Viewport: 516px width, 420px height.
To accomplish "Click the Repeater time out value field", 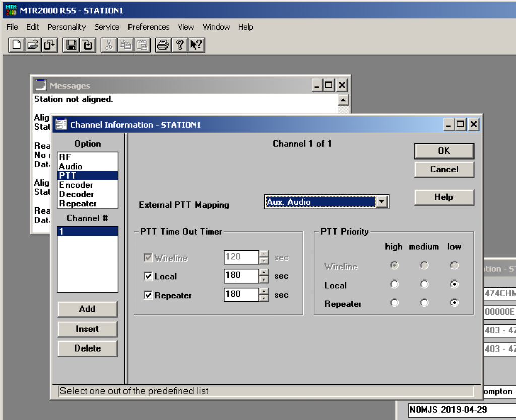I will [241, 295].
